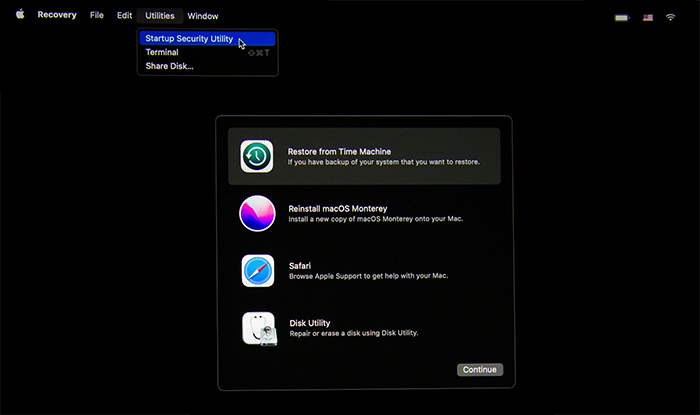Open the Window menu
Image resolution: width=700 pixels, height=415 pixels.
pyautogui.click(x=203, y=16)
